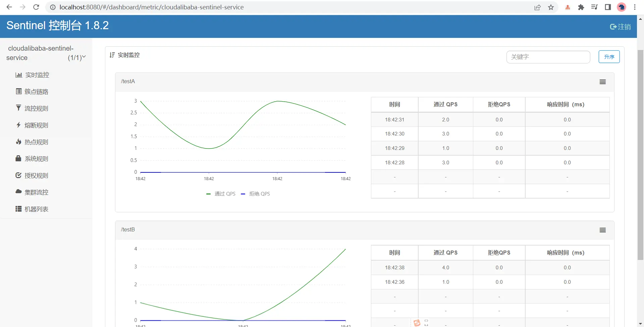Click the list icon for 簇点链路

point(19,91)
